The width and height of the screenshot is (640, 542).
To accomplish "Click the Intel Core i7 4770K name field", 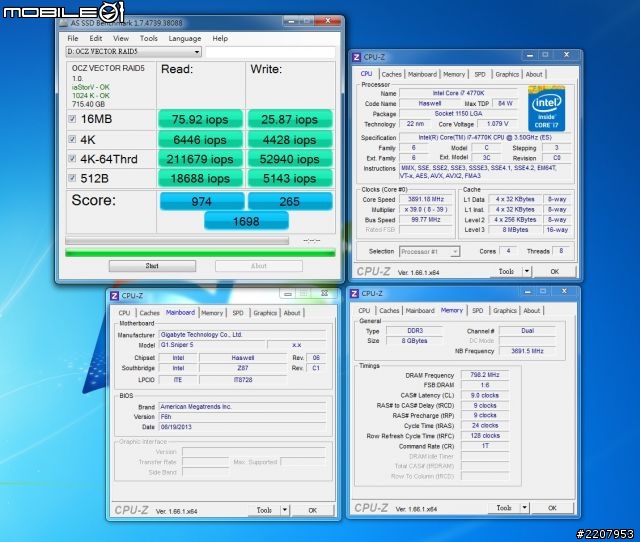I will (x=458, y=93).
